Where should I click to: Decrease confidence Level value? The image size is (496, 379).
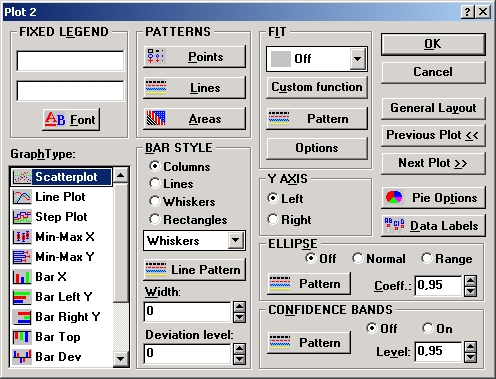pyautogui.click(x=470, y=357)
